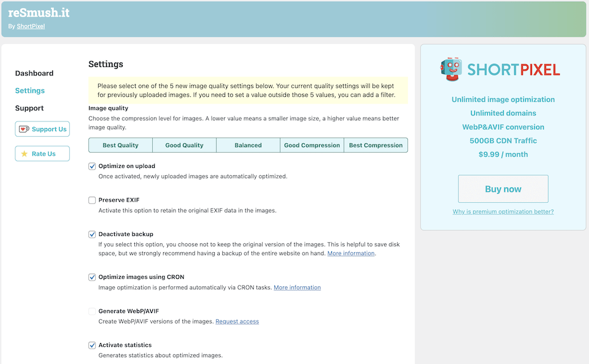This screenshot has height=364, width=589.
Task: Click 'Generates statistics about optimized images' text
Action: [160, 355]
